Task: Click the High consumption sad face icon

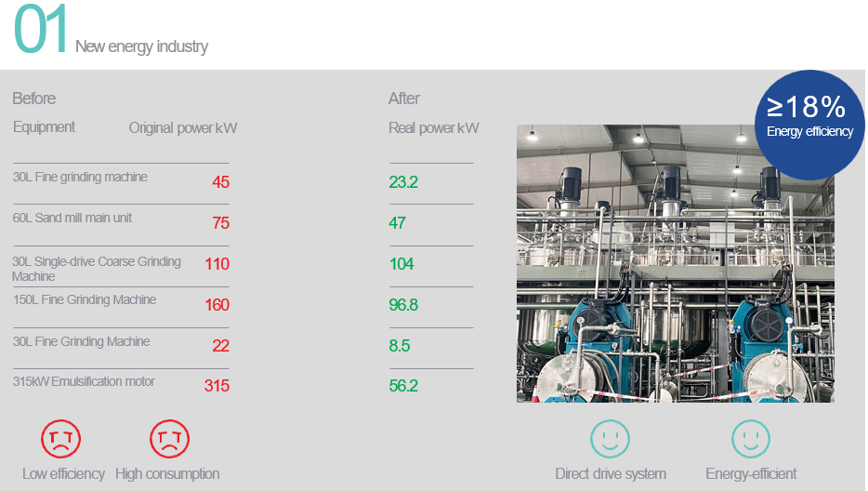Action: click(x=169, y=439)
